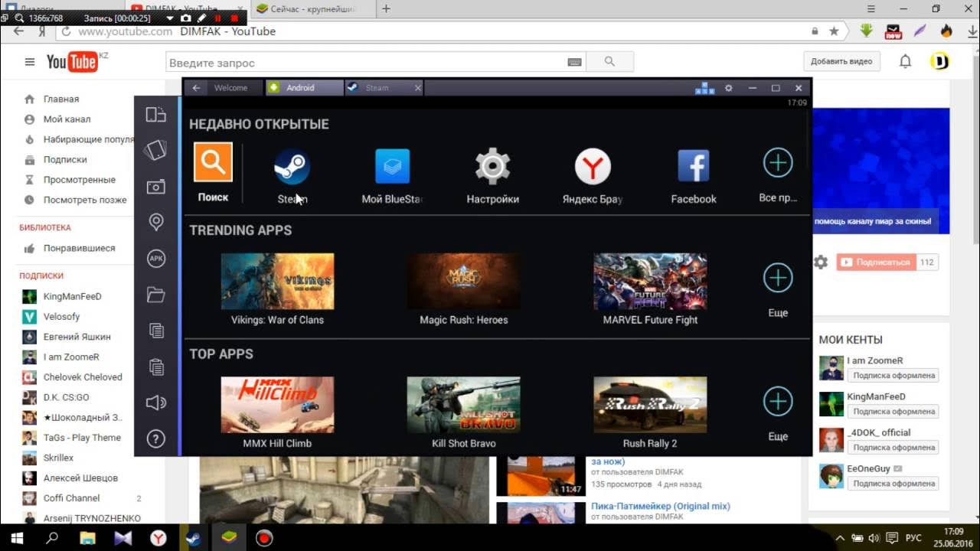This screenshot has height=551, width=980.
Task: Open Мой канал in YouTube sidebar
Action: click(67, 119)
